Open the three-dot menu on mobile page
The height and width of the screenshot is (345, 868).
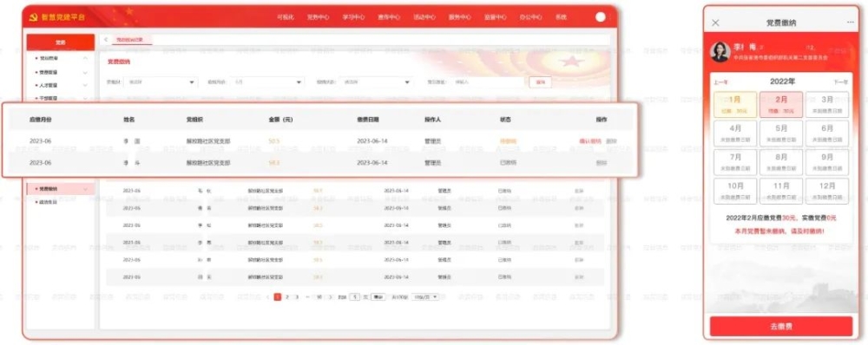(x=851, y=23)
